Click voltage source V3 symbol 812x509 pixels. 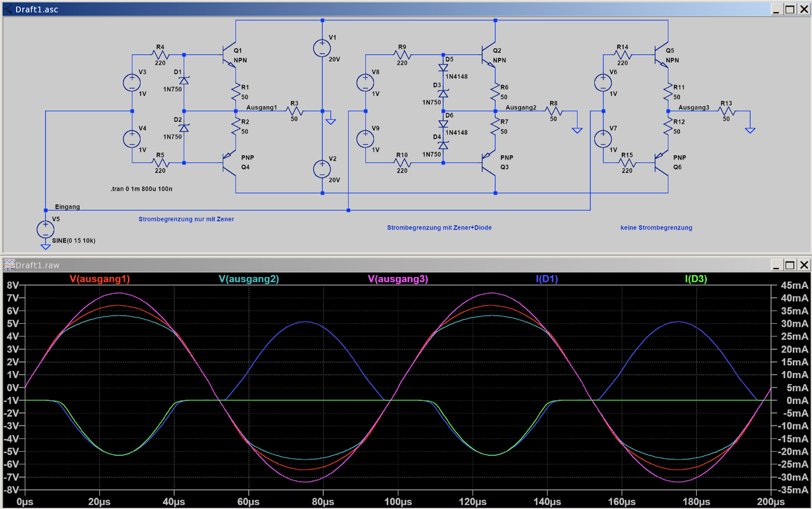(132, 83)
